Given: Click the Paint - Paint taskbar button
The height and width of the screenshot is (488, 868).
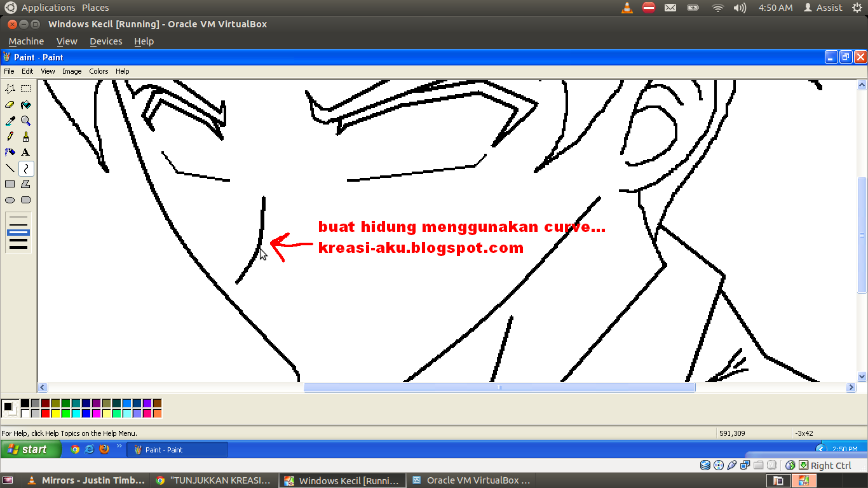Looking at the screenshot, I should pyautogui.click(x=177, y=450).
